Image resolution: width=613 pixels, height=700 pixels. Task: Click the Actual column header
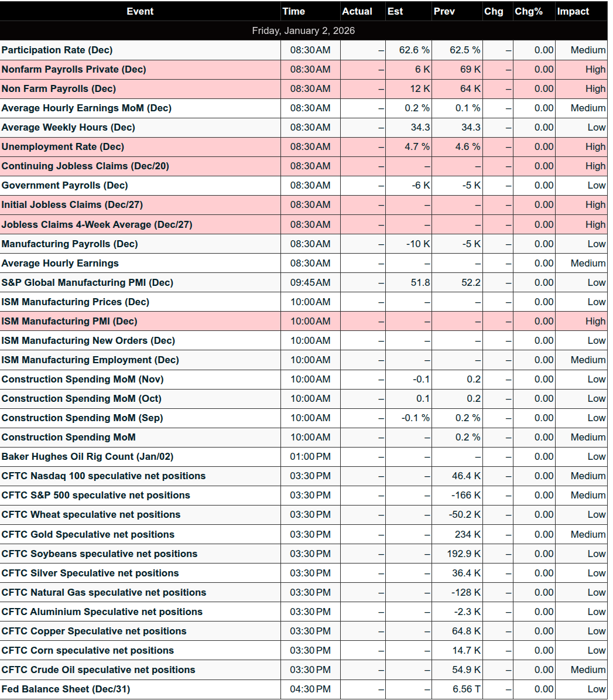click(x=357, y=11)
